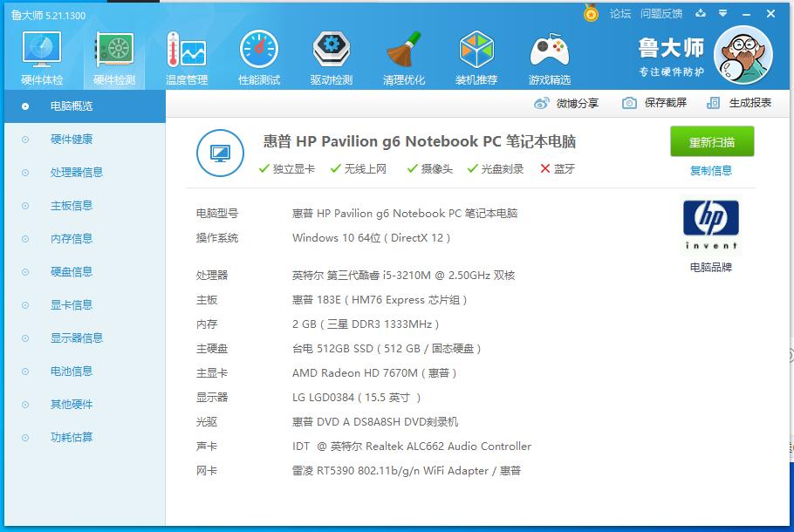Start 驱动检测 driver detection
This screenshot has width=794, height=532.
pyautogui.click(x=331, y=55)
